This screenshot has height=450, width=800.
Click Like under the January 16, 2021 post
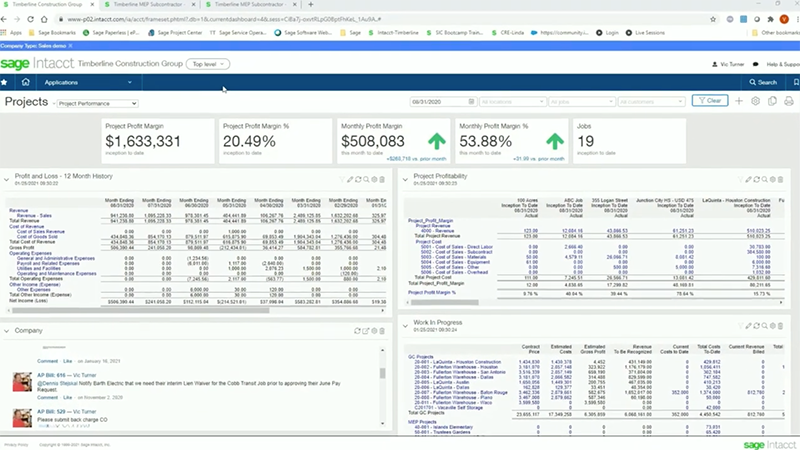67,361
